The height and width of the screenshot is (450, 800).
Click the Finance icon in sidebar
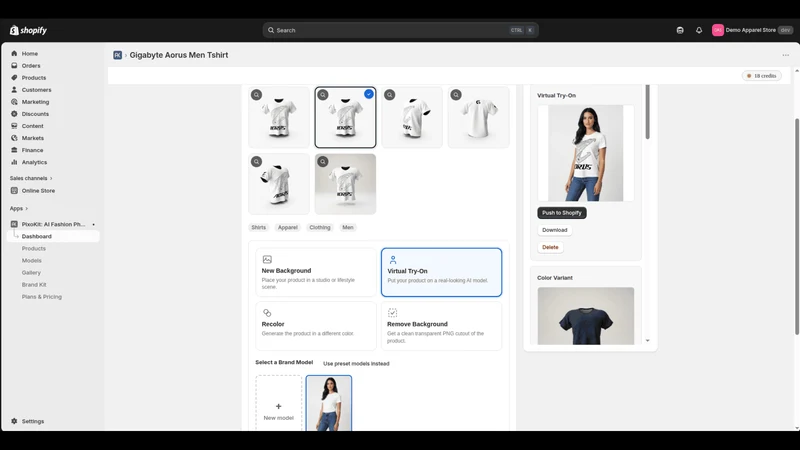14,150
